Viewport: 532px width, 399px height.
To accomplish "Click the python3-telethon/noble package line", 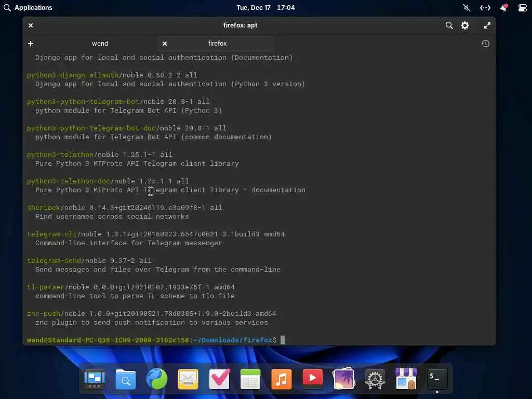I will 100,154.
